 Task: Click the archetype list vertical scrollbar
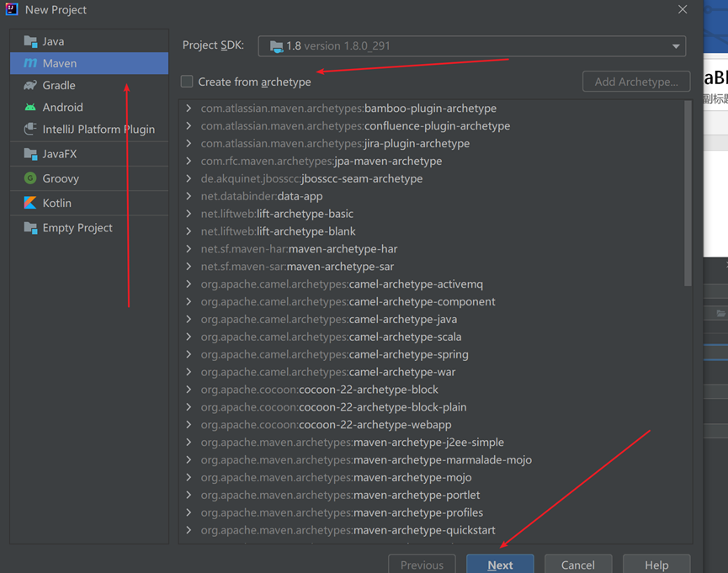[x=688, y=194]
